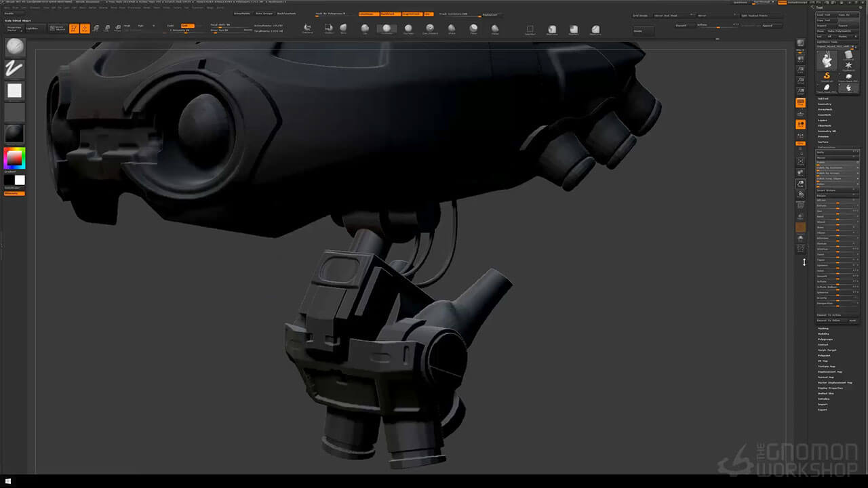868x488 pixels.
Task: Toggle Edit mode button off
Action: (74, 28)
